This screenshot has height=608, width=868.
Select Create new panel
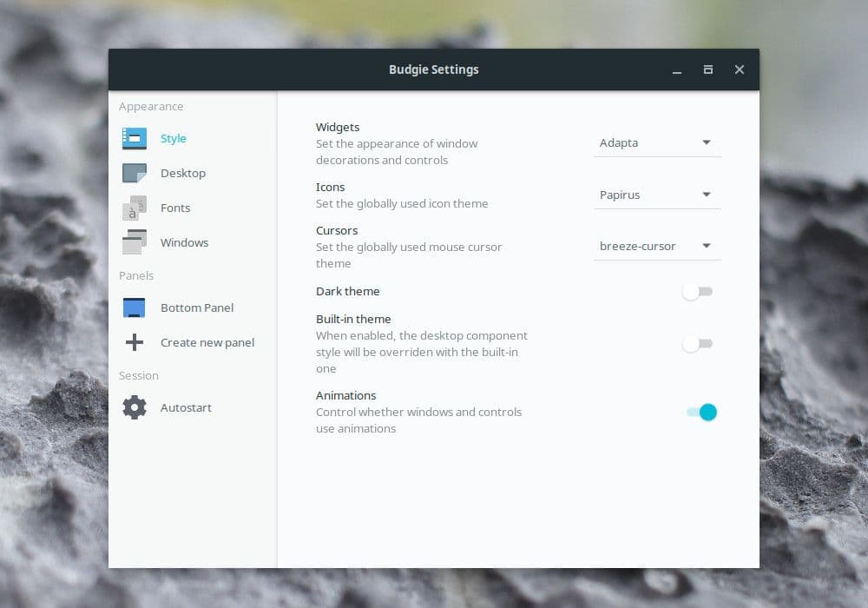(193, 342)
